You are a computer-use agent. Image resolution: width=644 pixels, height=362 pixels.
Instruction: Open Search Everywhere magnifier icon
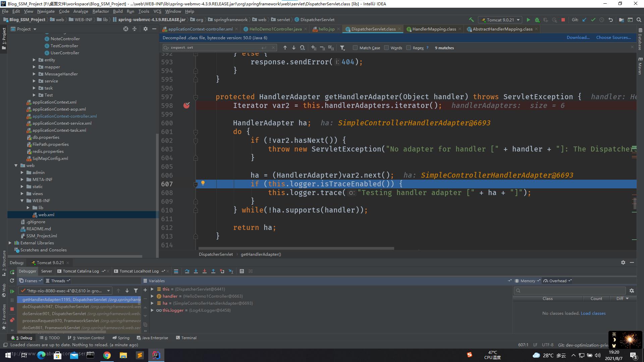[x=639, y=20]
